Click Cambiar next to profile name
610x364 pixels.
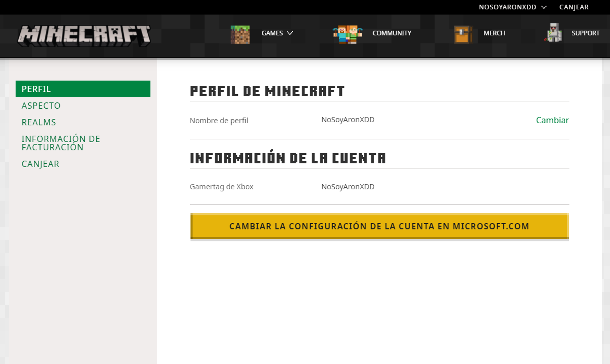(x=552, y=121)
